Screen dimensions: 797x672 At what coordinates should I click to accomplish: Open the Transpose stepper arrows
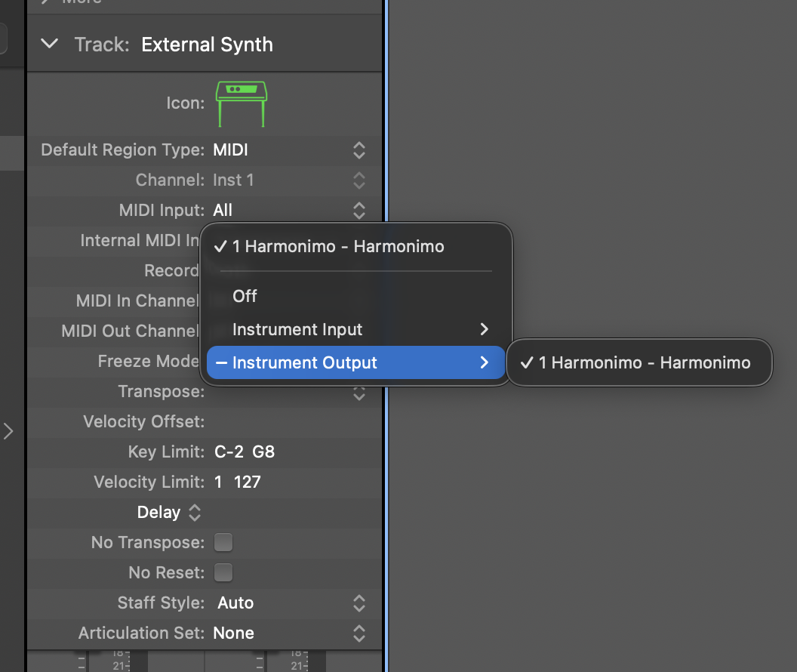click(358, 393)
